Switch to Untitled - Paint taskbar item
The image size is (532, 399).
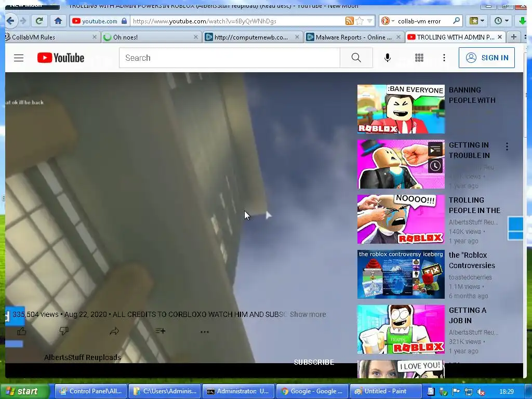pyautogui.click(x=385, y=391)
